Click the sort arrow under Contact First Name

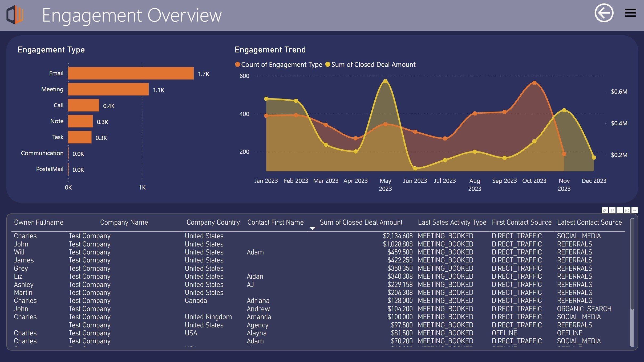click(x=313, y=228)
